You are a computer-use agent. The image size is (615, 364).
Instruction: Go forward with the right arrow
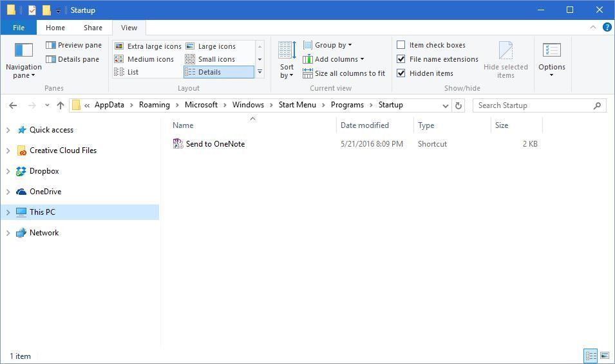point(32,105)
